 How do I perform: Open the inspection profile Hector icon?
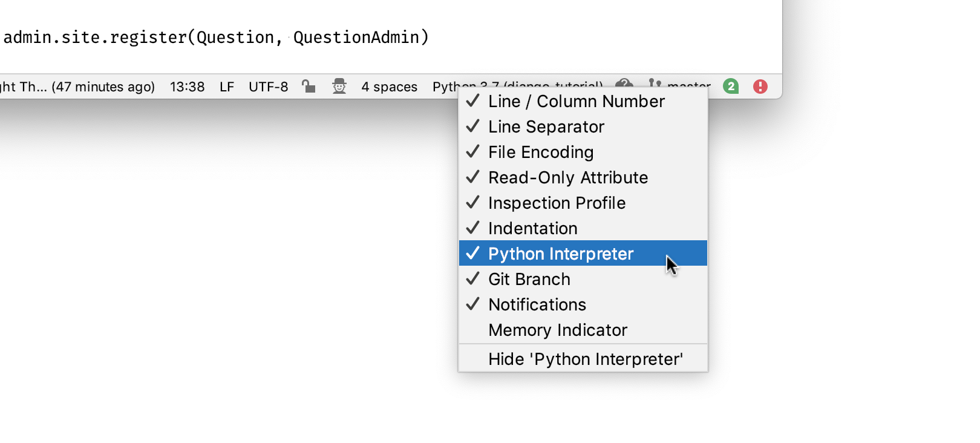[339, 87]
